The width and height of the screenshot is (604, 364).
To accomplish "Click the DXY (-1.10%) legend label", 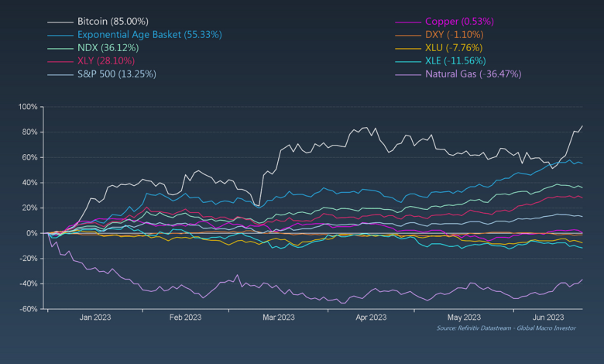I will click(x=454, y=34).
